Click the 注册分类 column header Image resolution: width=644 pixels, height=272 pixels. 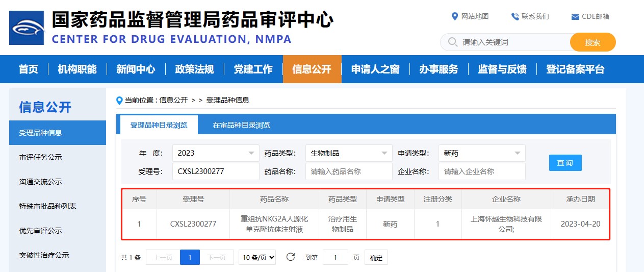coord(437,199)
